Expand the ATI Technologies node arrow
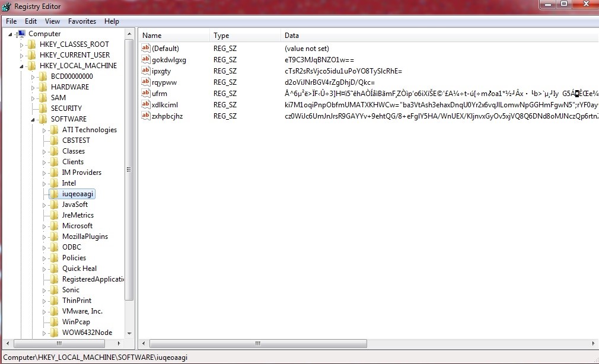 44,130
